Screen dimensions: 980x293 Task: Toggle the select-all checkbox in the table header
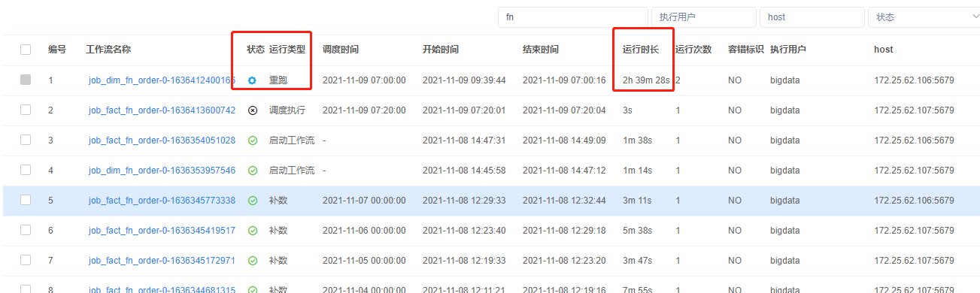pos(26,50)
